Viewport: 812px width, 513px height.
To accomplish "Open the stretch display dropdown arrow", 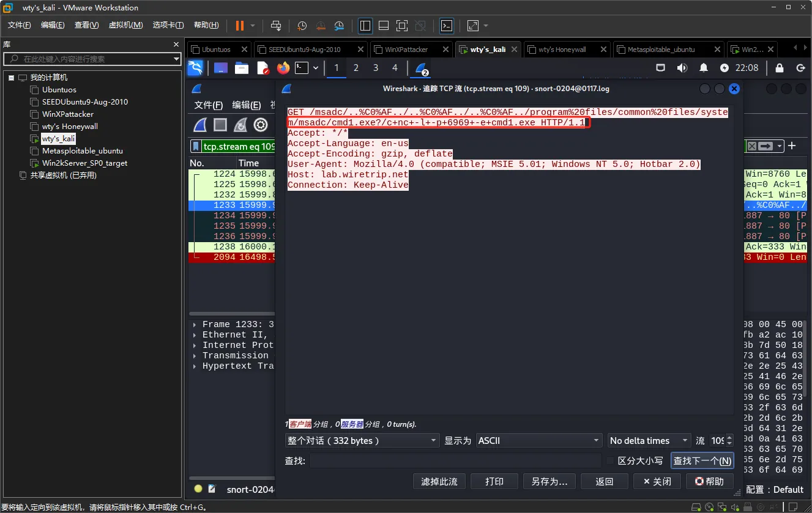I will click(x=486, y=26).
